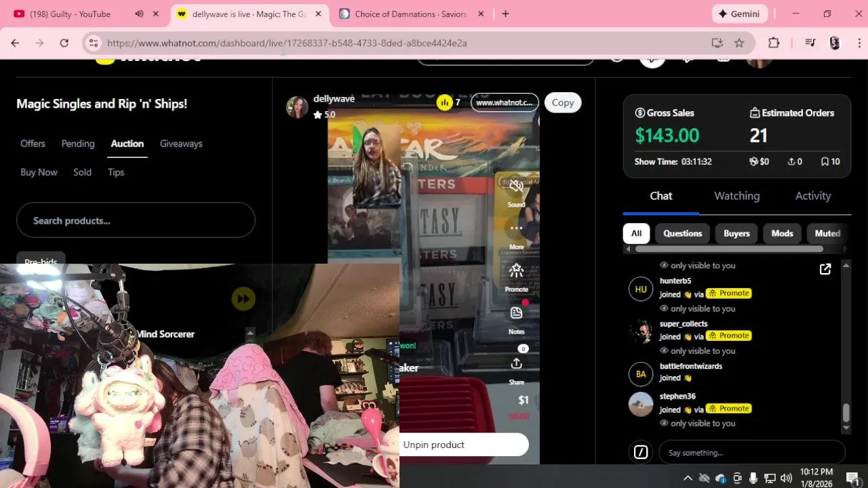Promote super_collects from chat
Screen dimensions: 868x488
click(x=728, y=335)
